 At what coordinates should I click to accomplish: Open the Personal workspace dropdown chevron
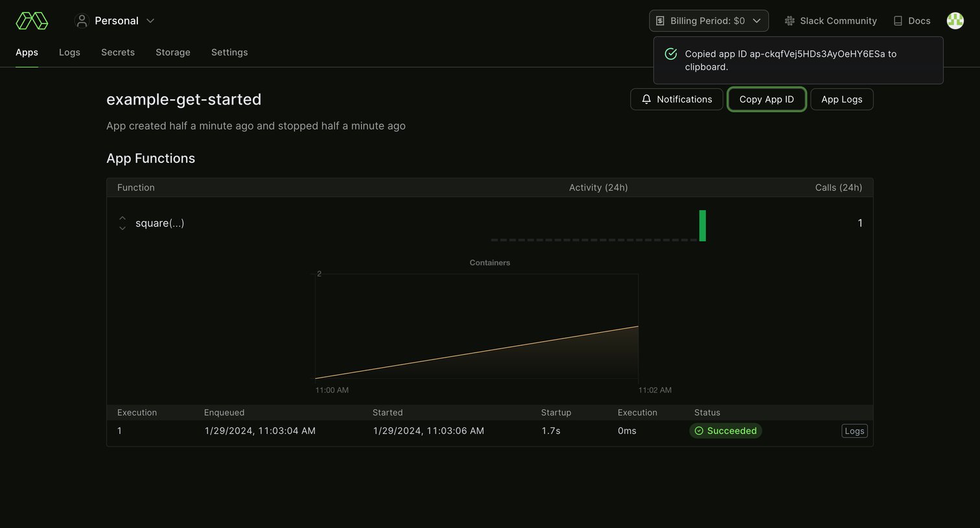150,21
